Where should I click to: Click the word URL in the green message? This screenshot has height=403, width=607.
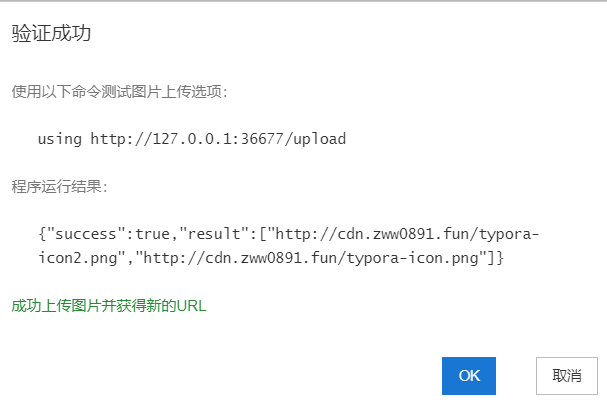191,306
